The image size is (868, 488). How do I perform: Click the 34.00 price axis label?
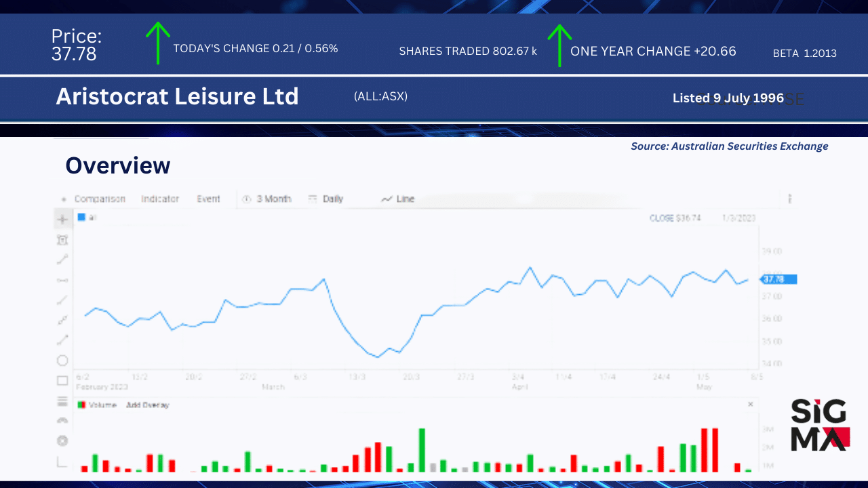(x=772, y=364)
